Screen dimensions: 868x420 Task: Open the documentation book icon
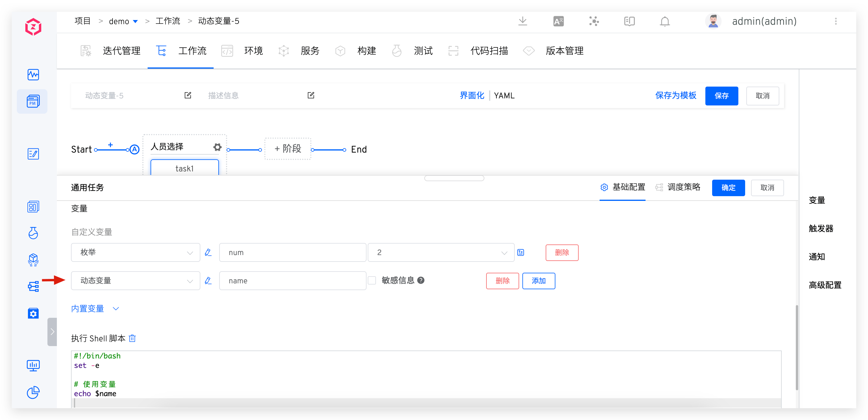pyautogui.click(x=629, y=22)
